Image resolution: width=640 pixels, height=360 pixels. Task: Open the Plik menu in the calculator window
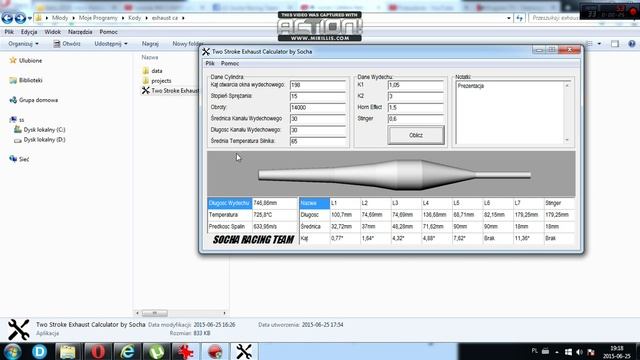[210, 63]
